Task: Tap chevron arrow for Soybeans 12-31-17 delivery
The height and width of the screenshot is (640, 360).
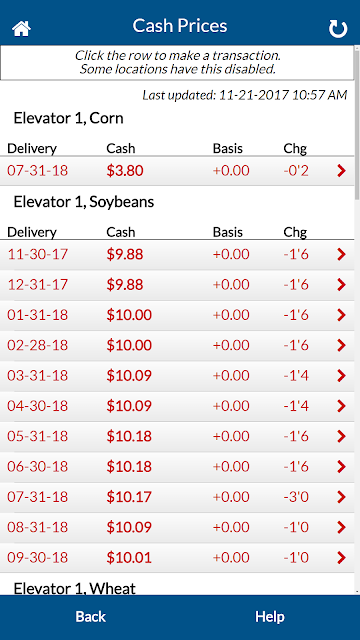Action: click(341, 284)
